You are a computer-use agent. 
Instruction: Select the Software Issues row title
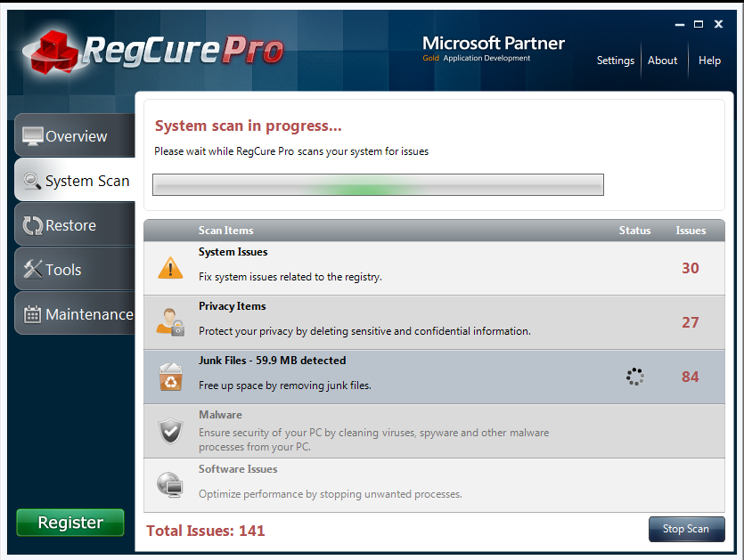(238, 469)
